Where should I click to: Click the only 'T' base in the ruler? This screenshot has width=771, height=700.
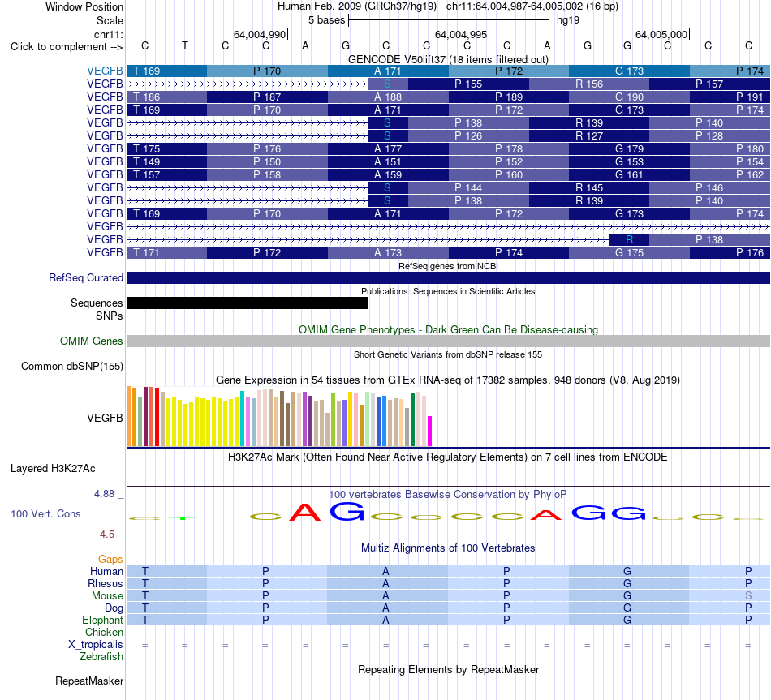pyautogui.click(x=185, y=45)
